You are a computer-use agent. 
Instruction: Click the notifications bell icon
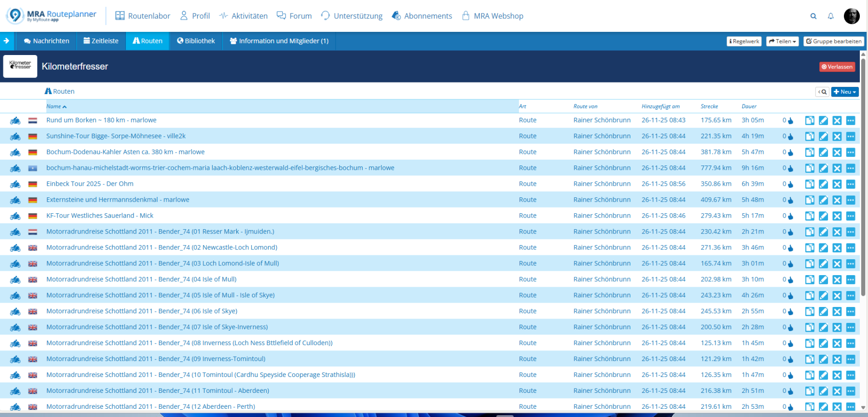pos(830,16)
